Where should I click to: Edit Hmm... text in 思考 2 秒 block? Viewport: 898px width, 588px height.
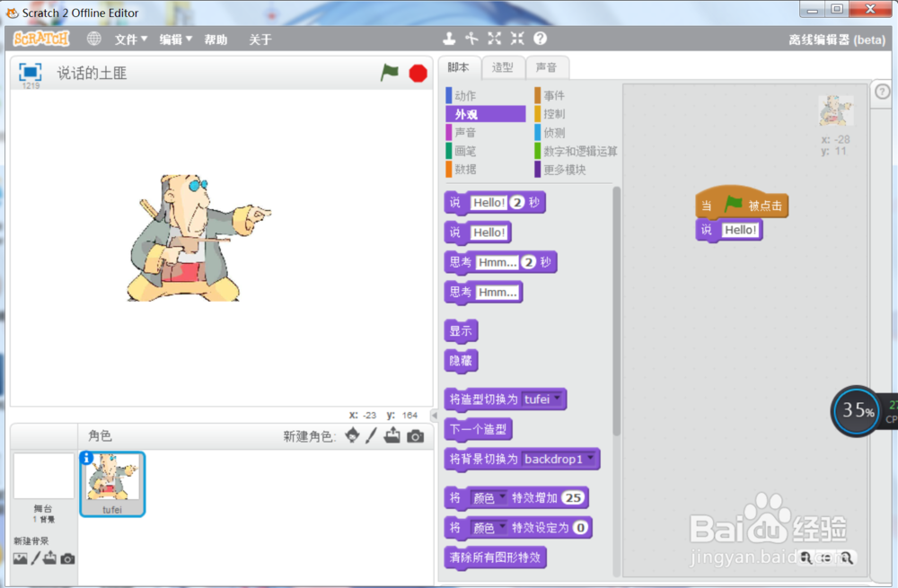coord(497,262)
